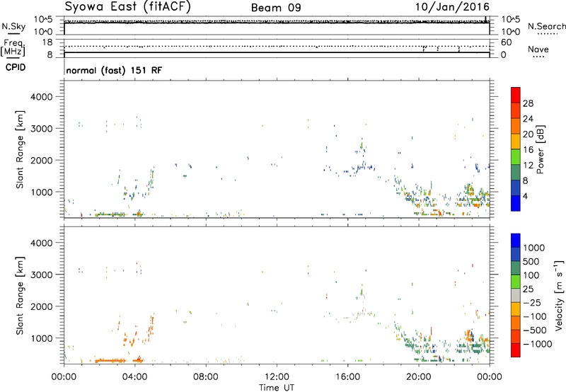Image resolution: width=566 pixels, height=392 pixels.
Task: Click the orange scatter band near 02:00 in velocity panel
Action: click(110, 360)
